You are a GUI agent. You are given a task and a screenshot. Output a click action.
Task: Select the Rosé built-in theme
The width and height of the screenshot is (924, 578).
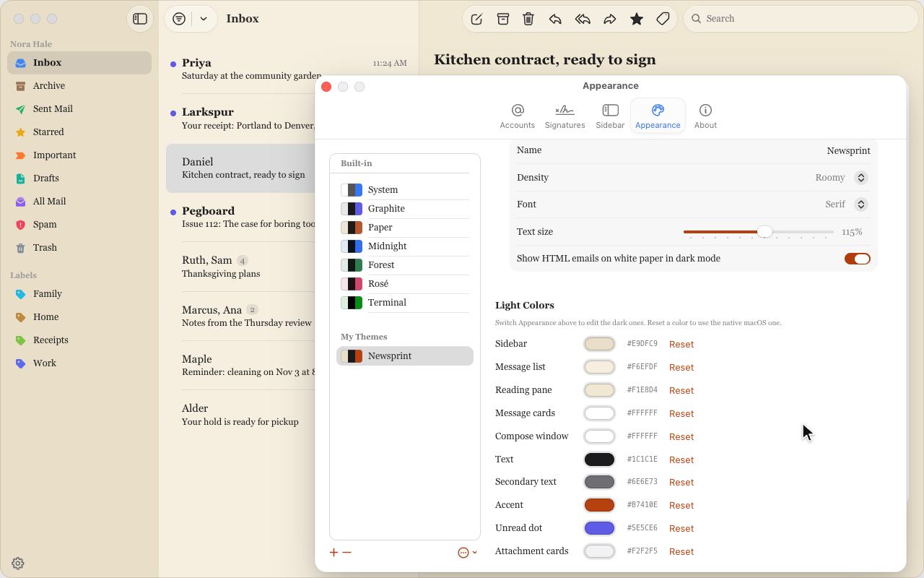click(x=405, y=284)
